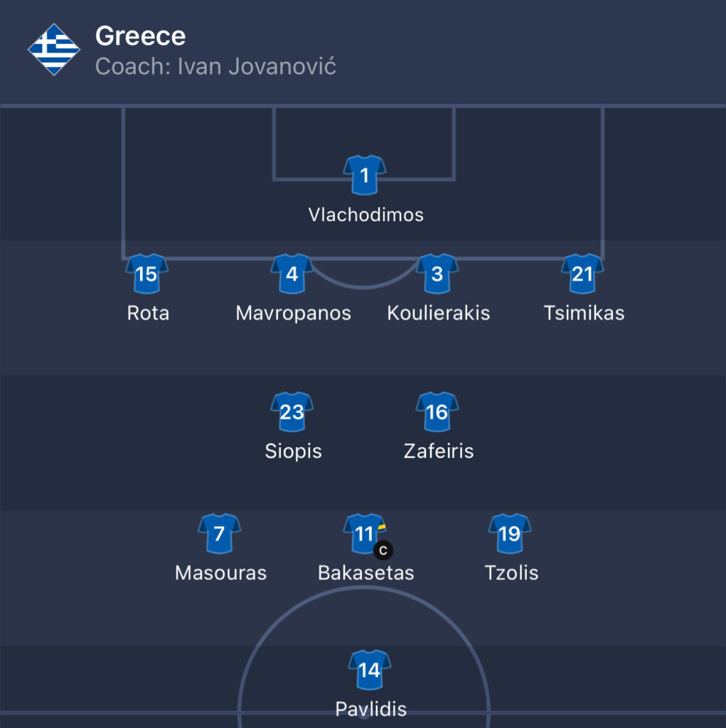
Task: Select goalkeeper Vlachodimos jersey number 1
Action: click(365, 175)
